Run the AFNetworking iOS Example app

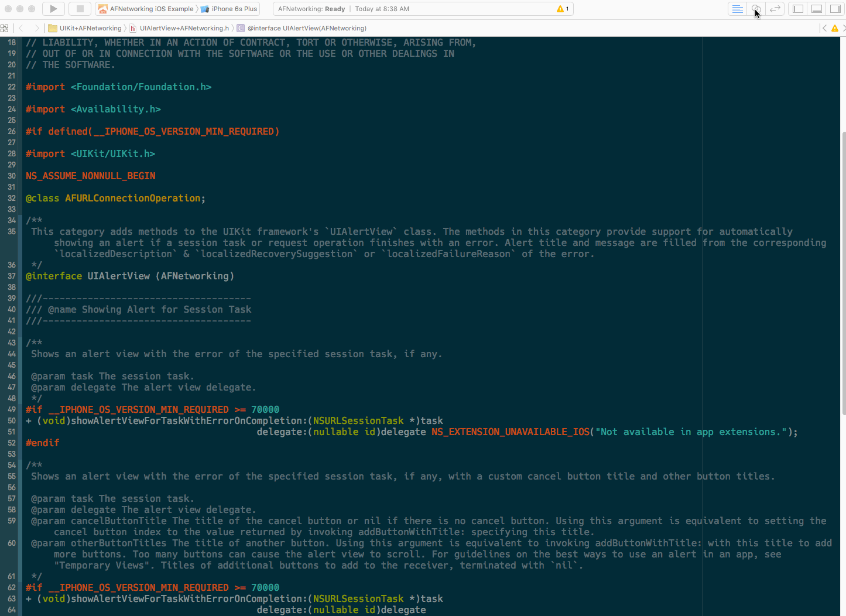[53, 9]
